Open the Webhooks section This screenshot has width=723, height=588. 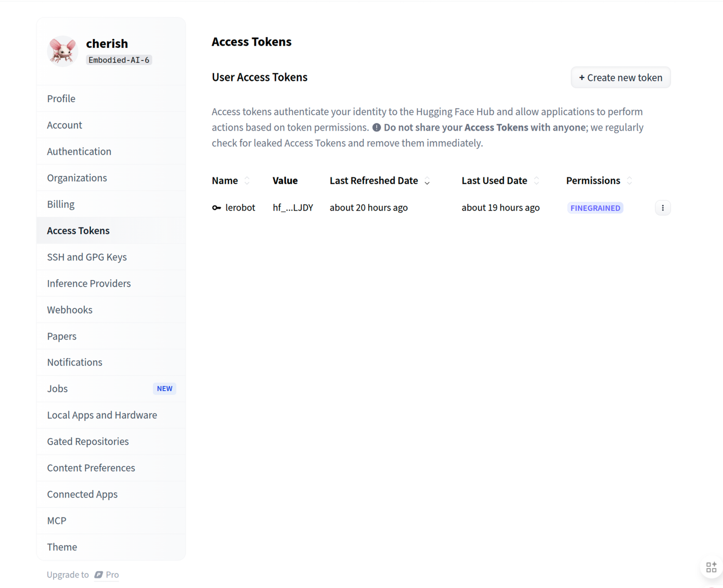(111, 310)
